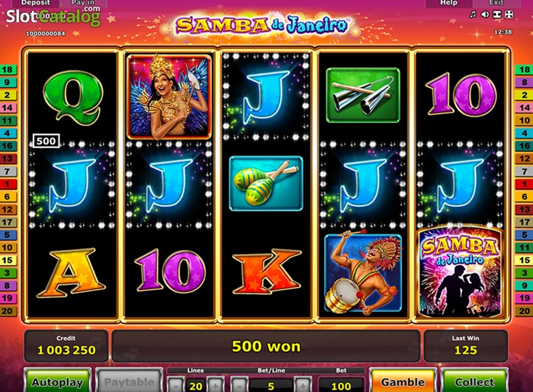Click the Gamble button

[402, 381]
